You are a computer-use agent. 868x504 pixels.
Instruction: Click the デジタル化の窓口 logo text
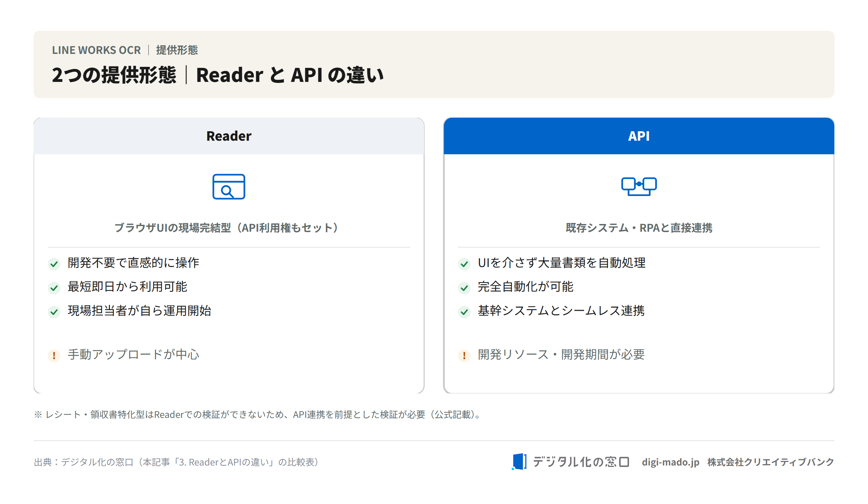click(x=581, y=462)
